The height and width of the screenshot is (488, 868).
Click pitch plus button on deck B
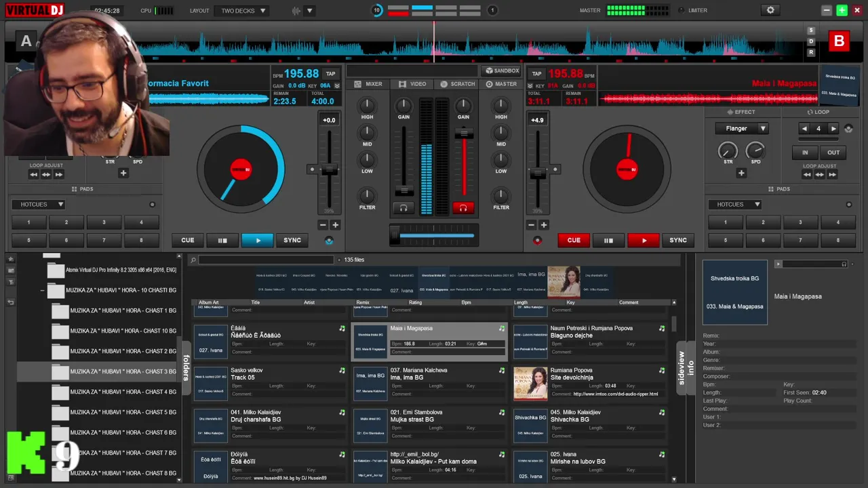click(544, 225)
